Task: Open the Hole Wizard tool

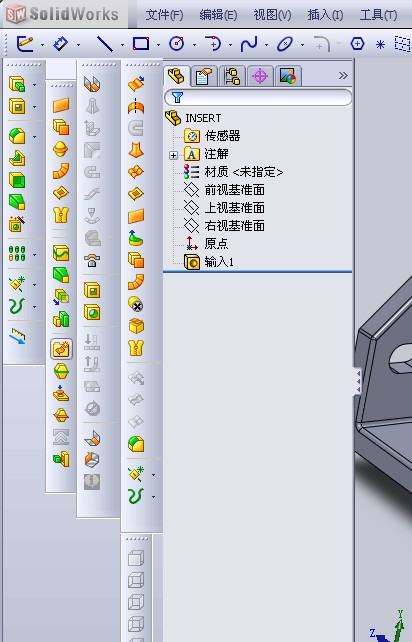Action: (17, 224)
